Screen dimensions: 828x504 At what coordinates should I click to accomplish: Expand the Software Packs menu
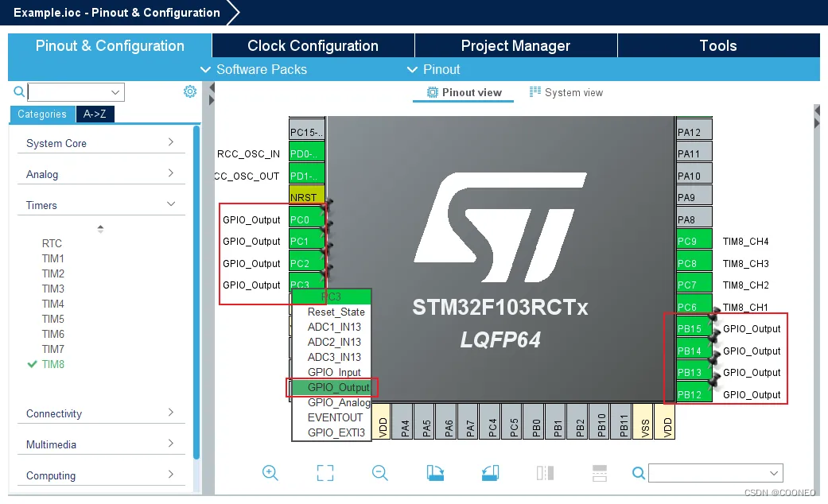254,69
